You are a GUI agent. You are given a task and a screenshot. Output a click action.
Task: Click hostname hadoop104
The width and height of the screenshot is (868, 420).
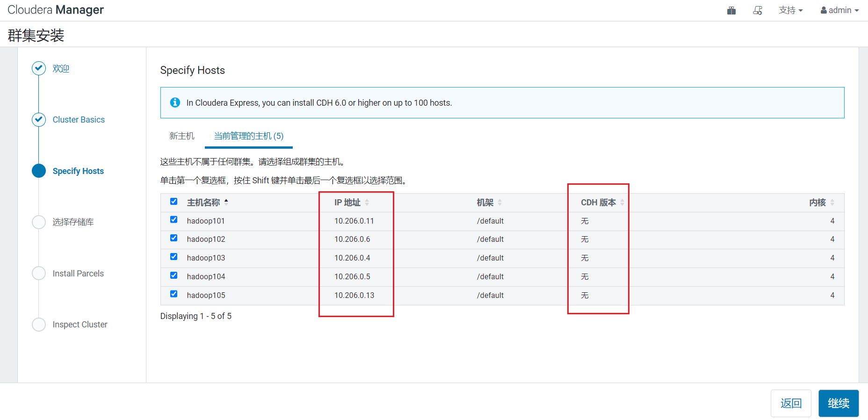coord(206,276)
